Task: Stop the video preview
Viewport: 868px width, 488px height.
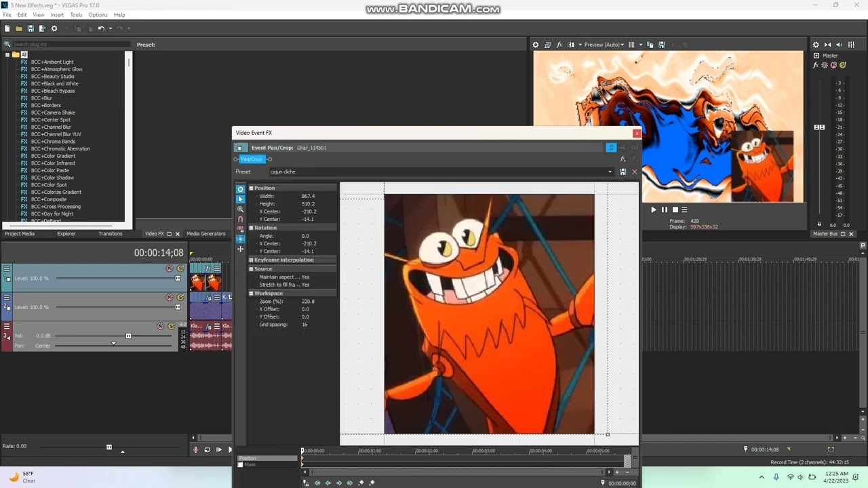Action: 675,210
